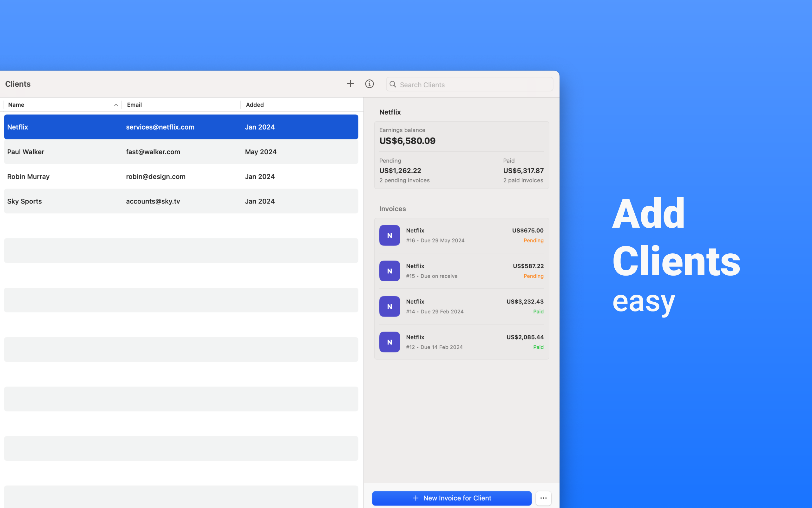812x508 pixels.
Task: Click email services@netflix.com
Action: tap(160, 127)
